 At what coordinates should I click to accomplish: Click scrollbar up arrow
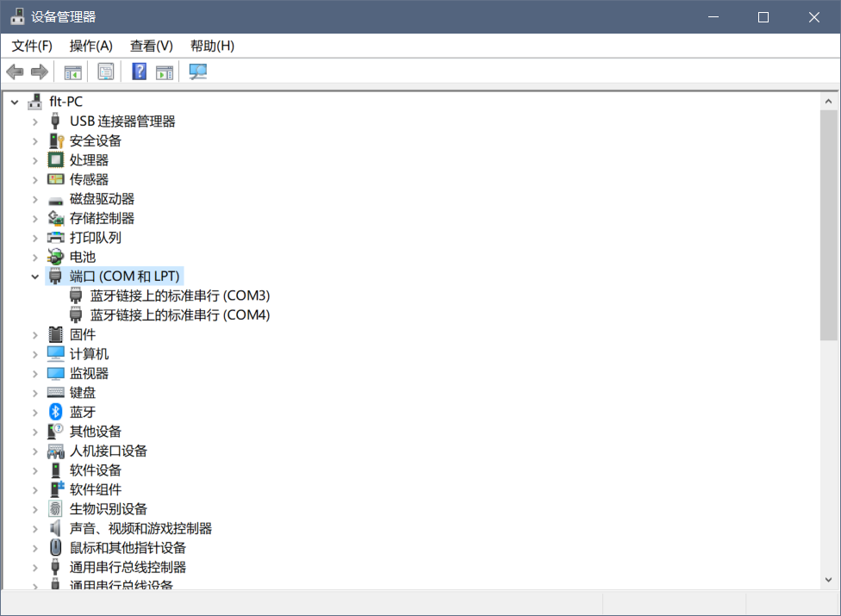tap(829, 102)
